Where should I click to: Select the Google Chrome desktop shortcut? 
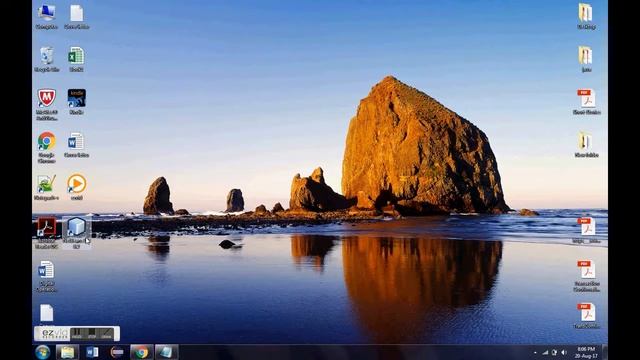(x=47, y=147)
